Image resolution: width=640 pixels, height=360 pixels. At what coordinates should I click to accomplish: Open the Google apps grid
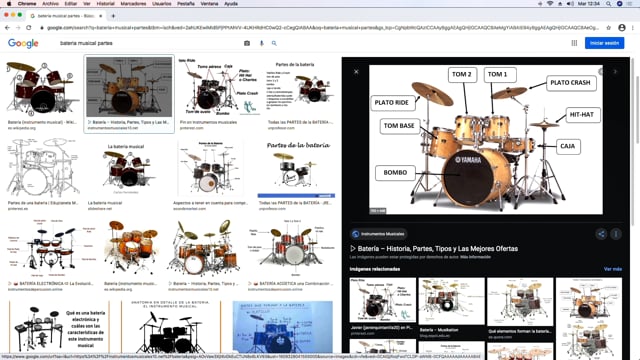click(x=574, y=43)
